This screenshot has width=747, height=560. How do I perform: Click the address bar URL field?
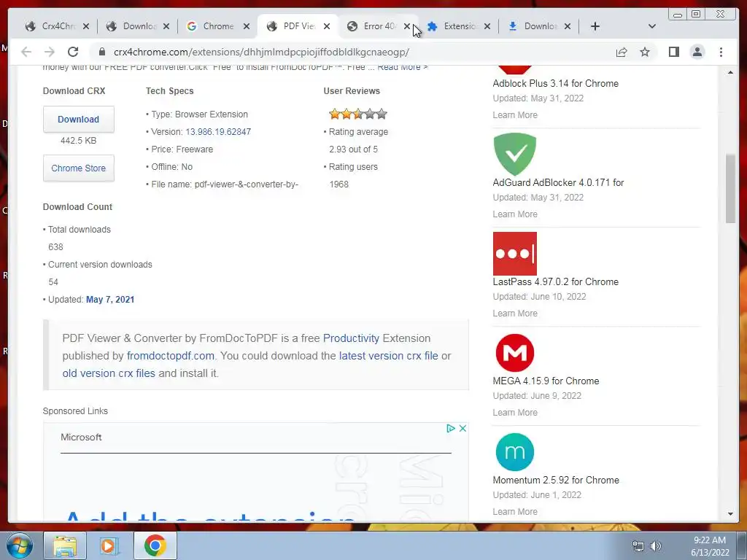[352, 52]
